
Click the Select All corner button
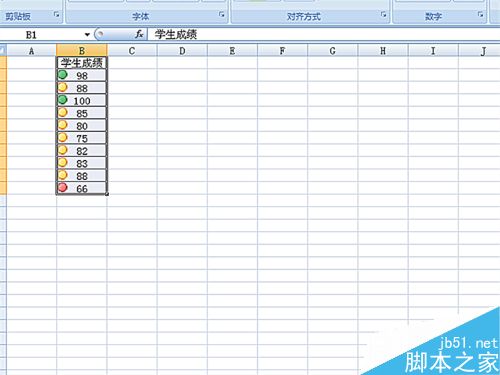pos(3,51)
